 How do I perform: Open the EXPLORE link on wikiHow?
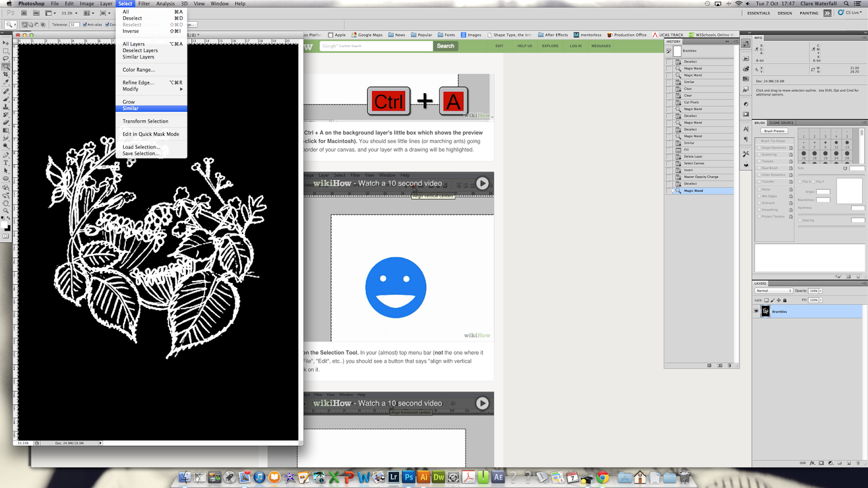(x=550, y=46)
